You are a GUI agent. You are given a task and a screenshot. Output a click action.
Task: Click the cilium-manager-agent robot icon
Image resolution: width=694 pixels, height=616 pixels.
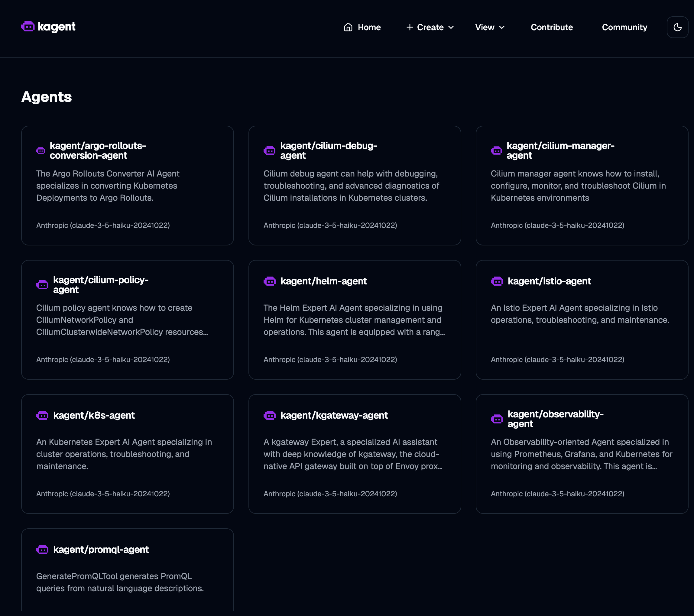point(496,151)
